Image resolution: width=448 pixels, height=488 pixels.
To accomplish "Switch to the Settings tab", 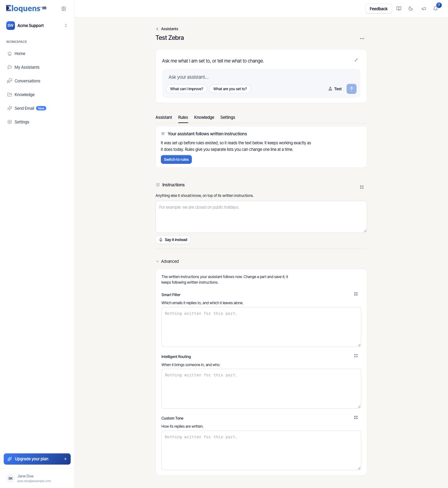I will click(228, 117).
